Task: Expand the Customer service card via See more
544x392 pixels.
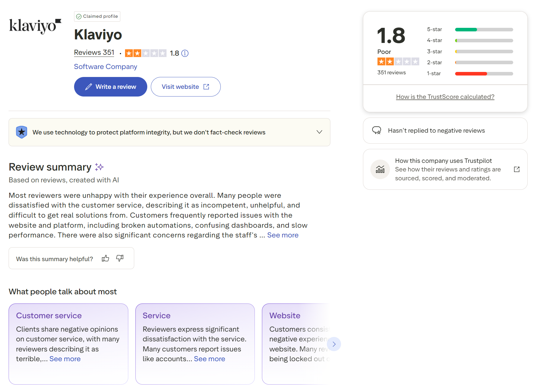Action: 65,359
